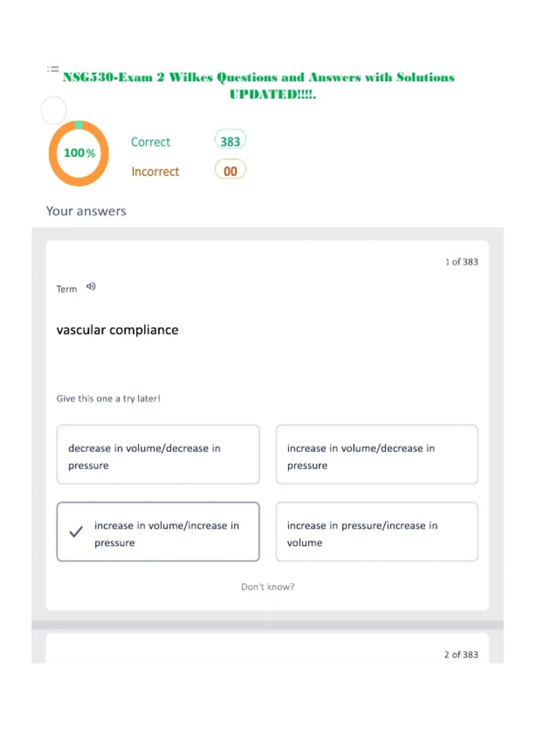
Task: Click the checkmark on selected answer
Action: [76, 531]
